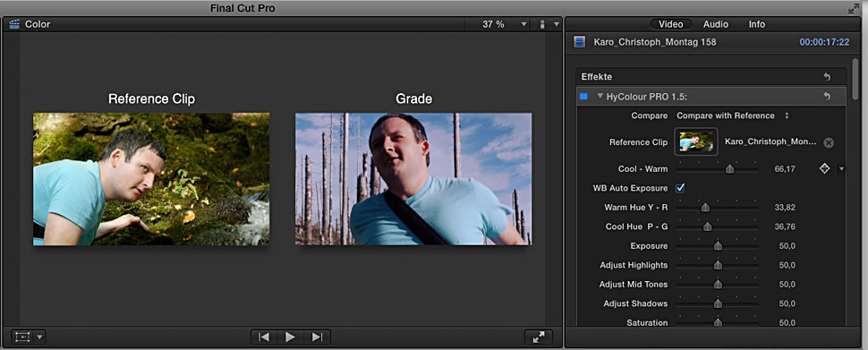Image resolution: width=868 pixels, height=350 pixels.
Task: Play the clip in the viewer
Action: tap(290, 337)
